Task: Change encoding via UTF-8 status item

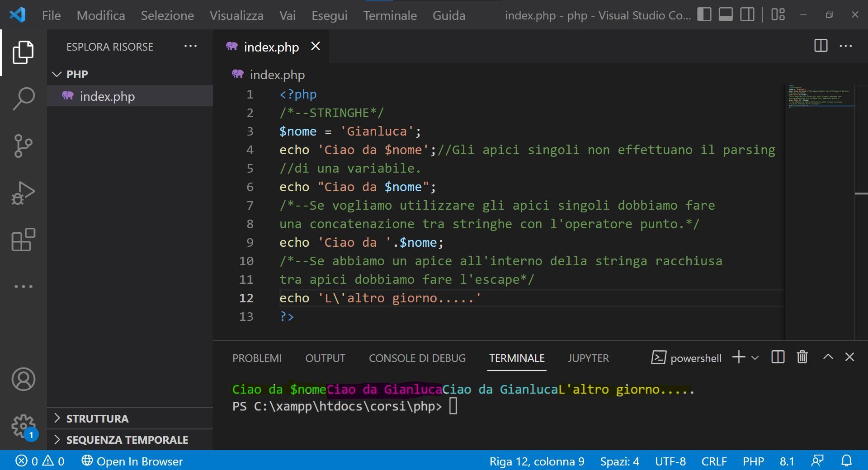Action: pos(670,461)
